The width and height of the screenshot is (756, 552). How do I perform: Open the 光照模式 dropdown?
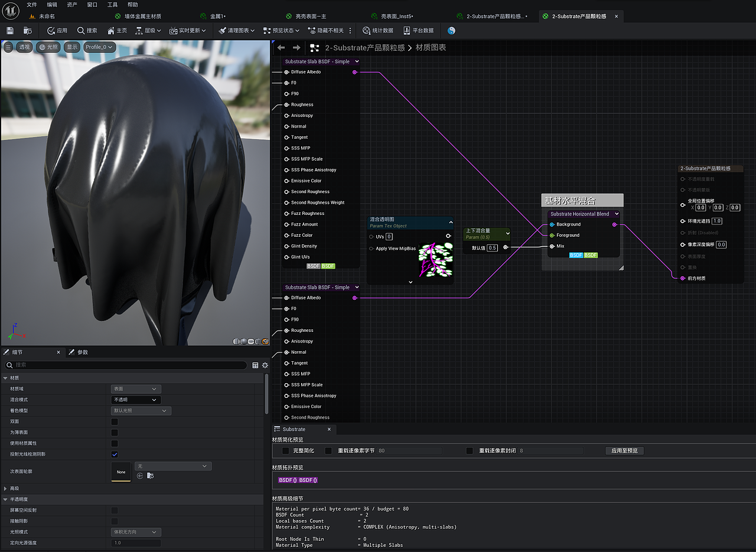[136, 532]
